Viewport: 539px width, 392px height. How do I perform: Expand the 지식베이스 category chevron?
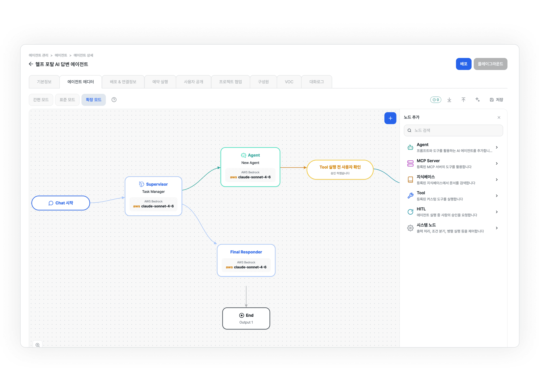[x=497, y=180]
